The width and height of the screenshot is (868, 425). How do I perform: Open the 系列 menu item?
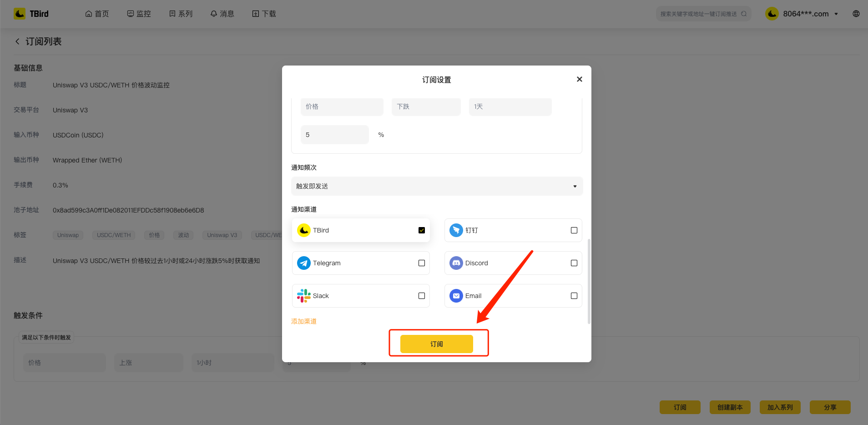tap(181, 14)
